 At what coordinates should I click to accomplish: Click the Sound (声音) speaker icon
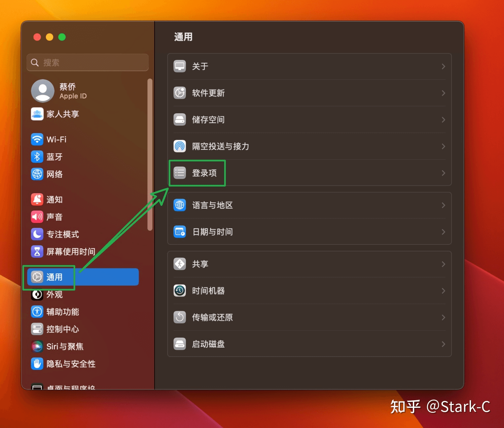[x=37, y=217]
